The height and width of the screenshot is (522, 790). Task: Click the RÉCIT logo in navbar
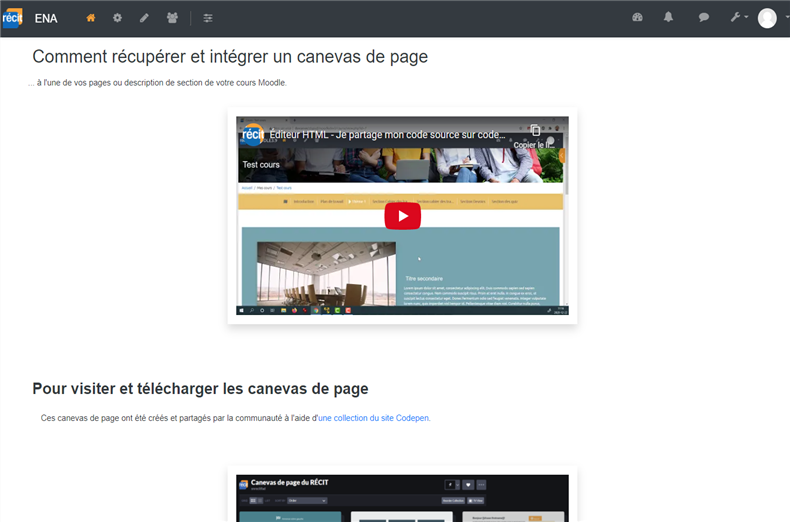tap(12, 18)
